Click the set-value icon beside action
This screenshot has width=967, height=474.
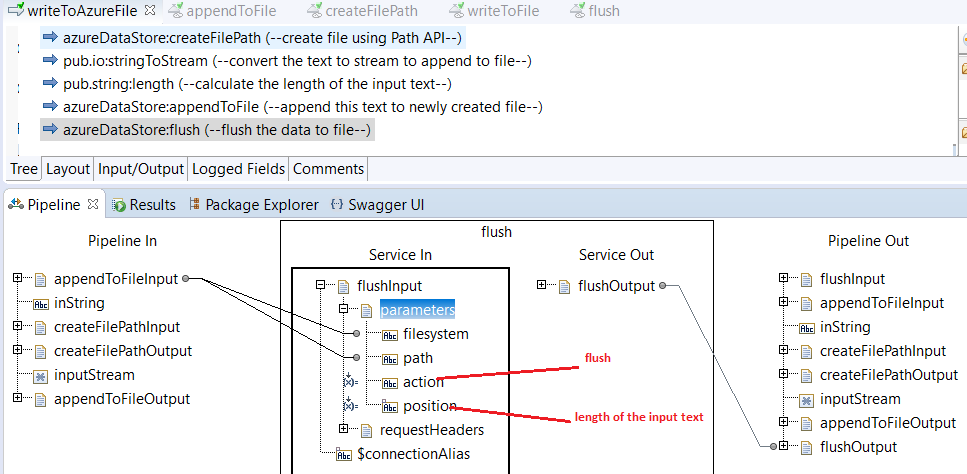pos(350,380)
